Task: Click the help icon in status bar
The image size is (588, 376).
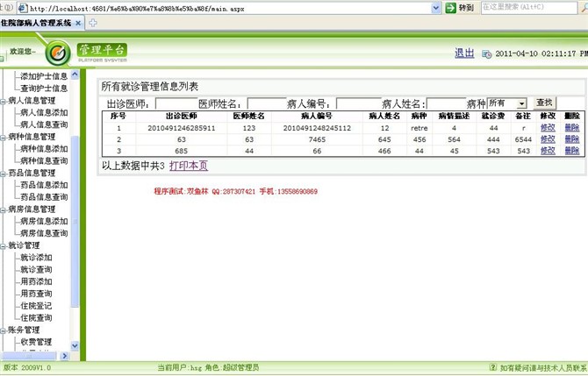Action: 493,367
